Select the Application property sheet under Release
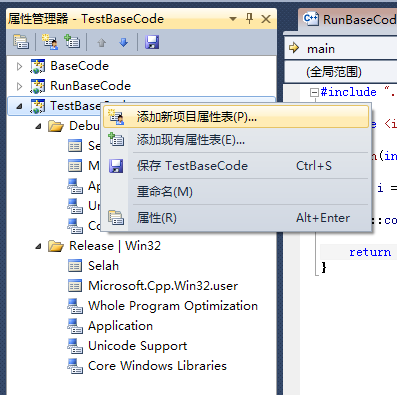Viewport: 397px width, 395px height. [120, 326]
